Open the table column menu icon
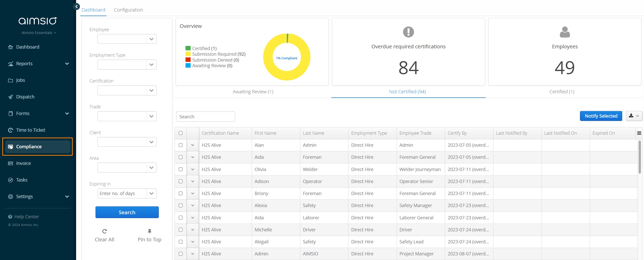The width and height of the screenshot is (644, 260). click(639, 133)
